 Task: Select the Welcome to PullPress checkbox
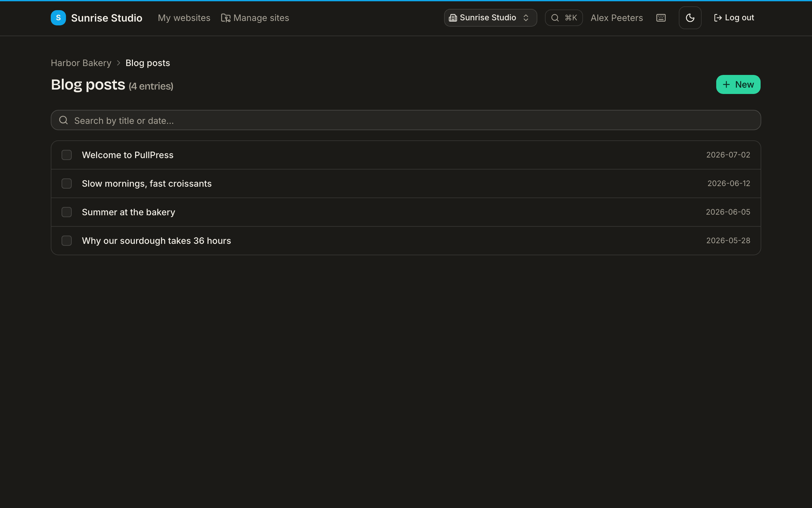click(67, 155)
